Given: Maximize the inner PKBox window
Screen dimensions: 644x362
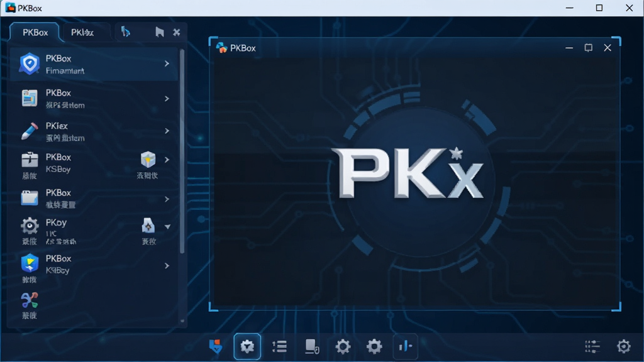Looking at the screenshot, I should pyautogui.click(x=589, y=48).
